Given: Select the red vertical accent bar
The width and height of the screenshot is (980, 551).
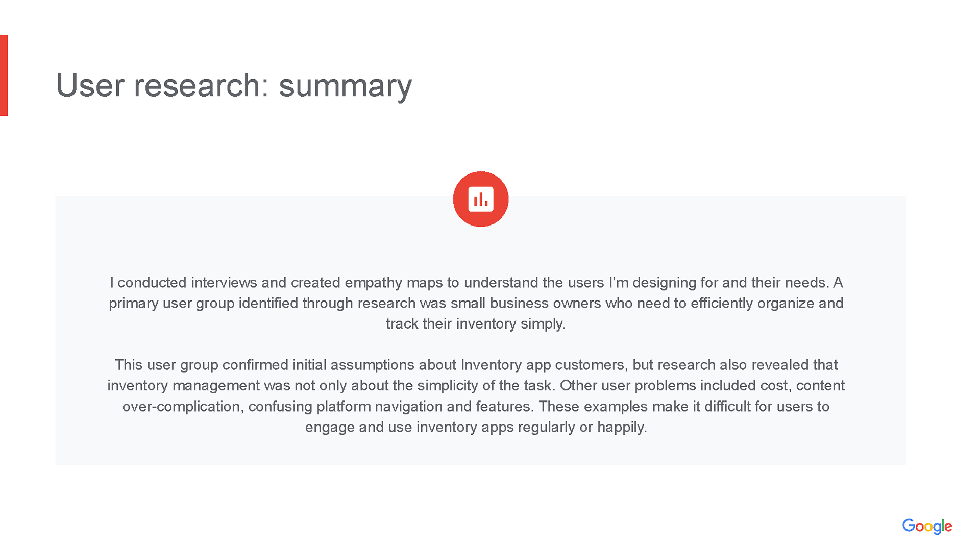Looking at the screenshot, I should [x=4, y=76].
